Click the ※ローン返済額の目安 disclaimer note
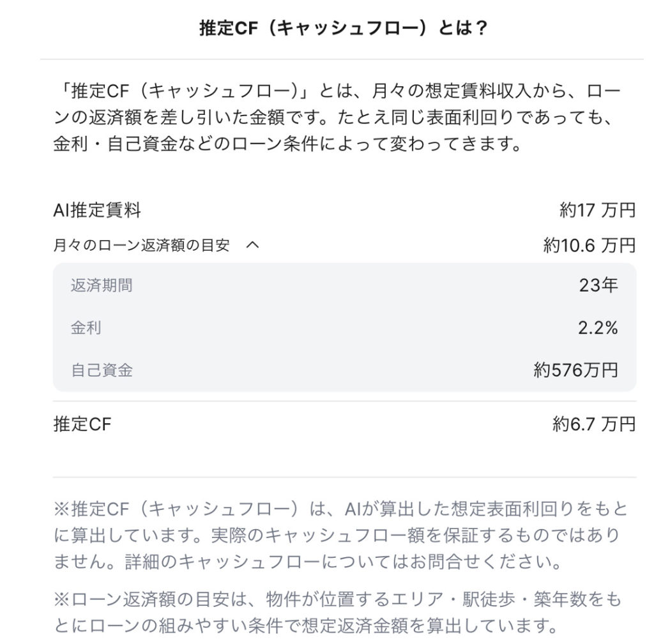654x644 pixels. click(338, 613)
